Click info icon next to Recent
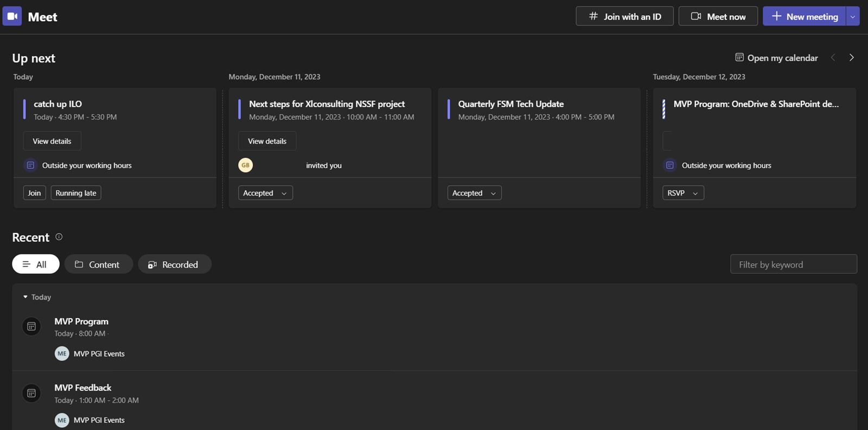This screenshot has height=430, width=868. point(59,237)
